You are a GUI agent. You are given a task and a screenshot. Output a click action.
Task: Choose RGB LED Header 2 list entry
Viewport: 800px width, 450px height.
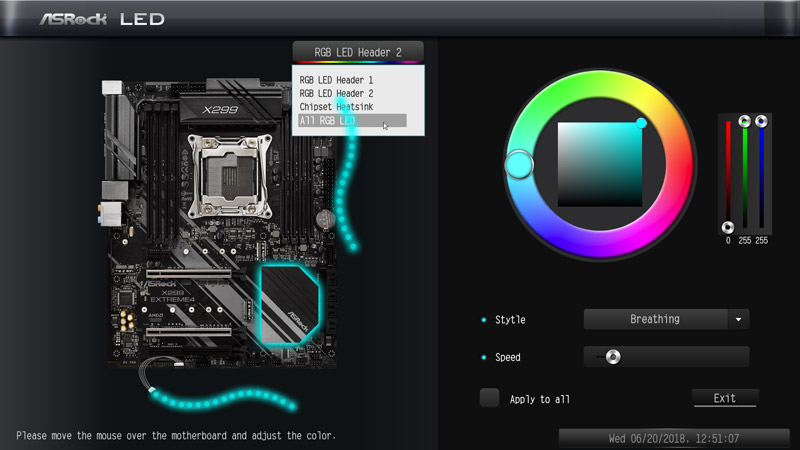[x=336, y=93]
